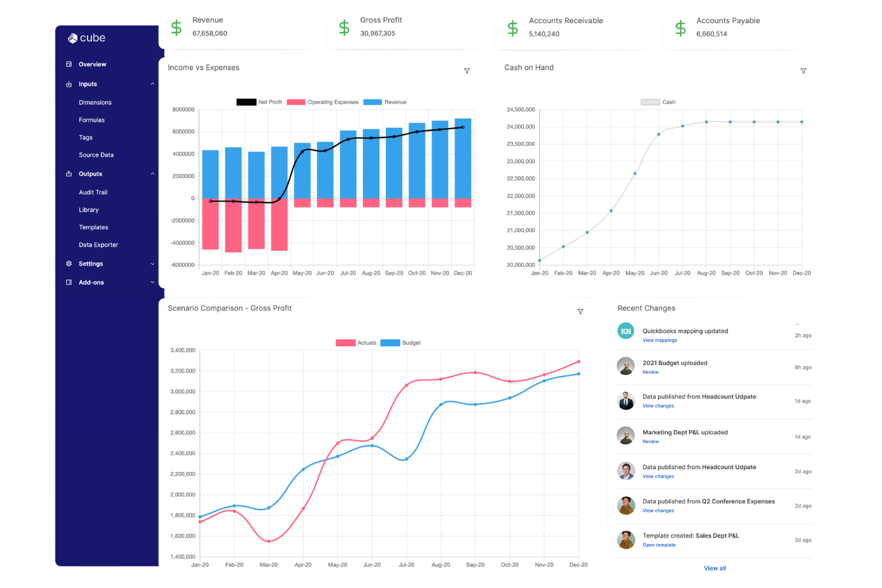
Task: Click avatar beside Template created entry
Action: pos(626,540)
